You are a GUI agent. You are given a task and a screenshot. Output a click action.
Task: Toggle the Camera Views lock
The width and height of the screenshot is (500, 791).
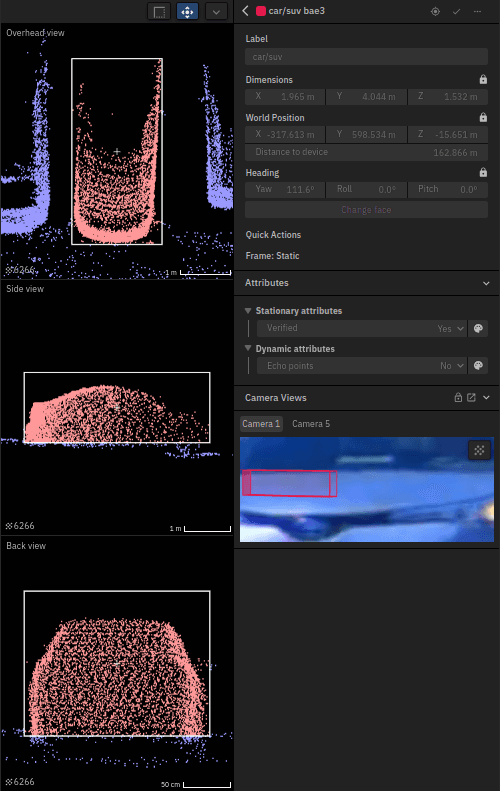click(x=458, y=398)
